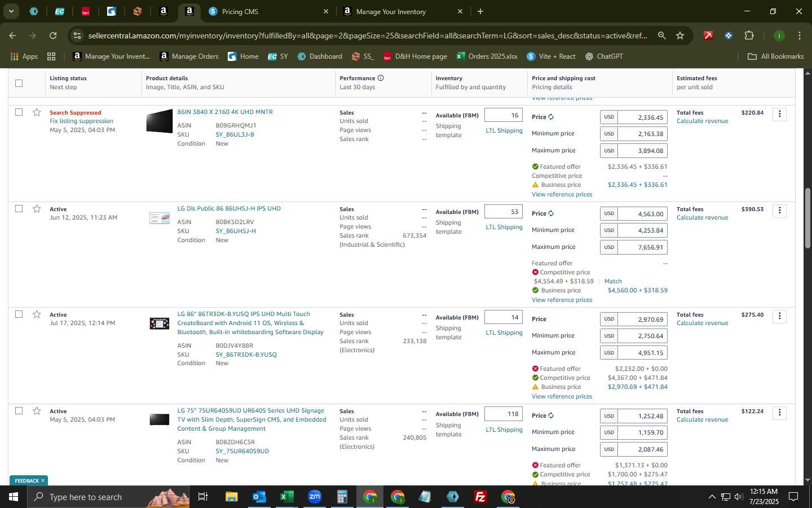Select the LG 86" 86TR3DK listing checkbox
This screenshot has height=508, width=812.
pyautogui.click(x=19, y=314)
